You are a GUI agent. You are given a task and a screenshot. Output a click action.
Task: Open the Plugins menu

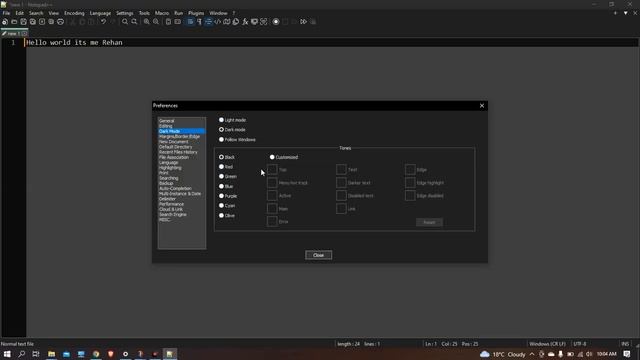tap(196, 13)
